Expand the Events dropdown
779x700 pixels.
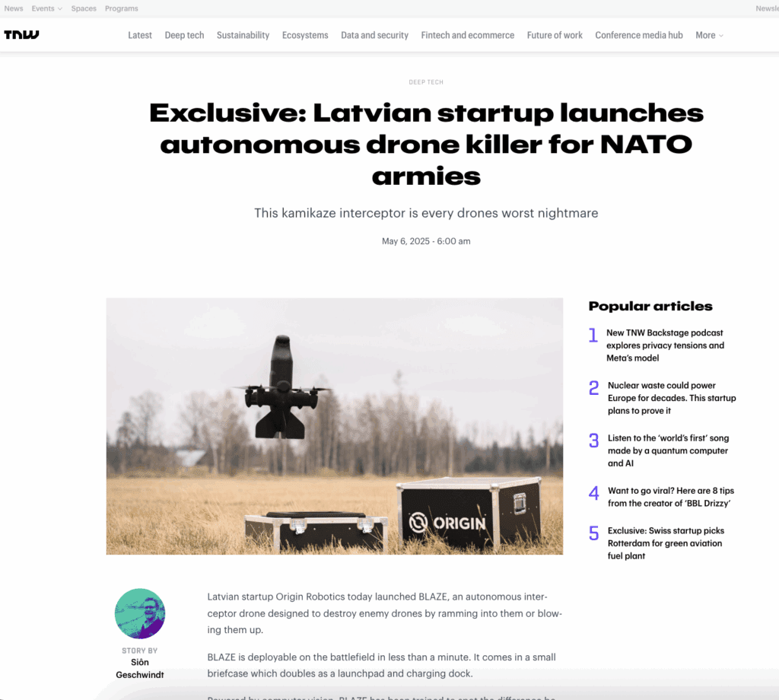46,8
